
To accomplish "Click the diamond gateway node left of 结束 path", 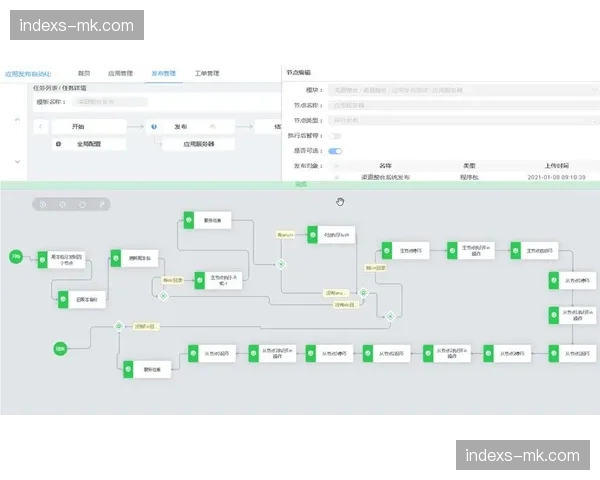I will [x=119, y=325].
